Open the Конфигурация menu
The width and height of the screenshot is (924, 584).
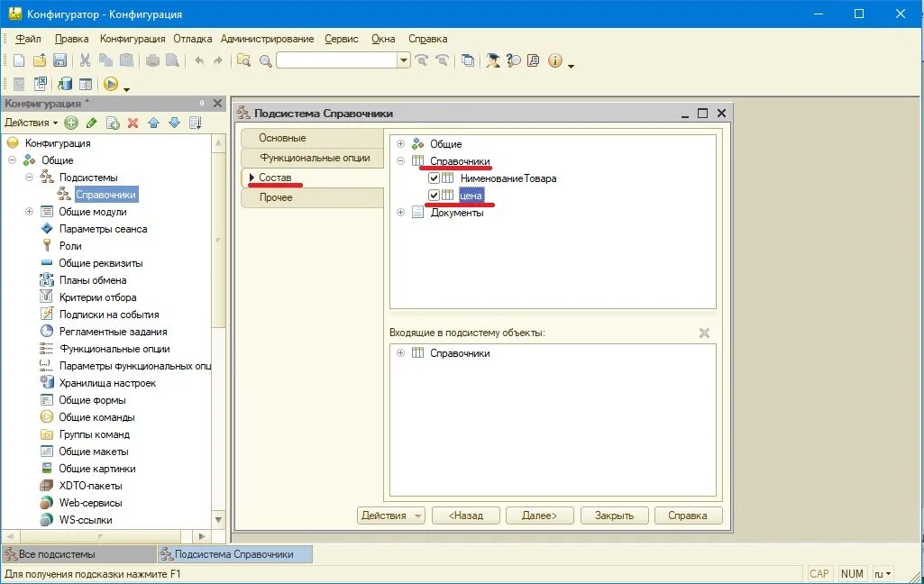tap(133, 39)
